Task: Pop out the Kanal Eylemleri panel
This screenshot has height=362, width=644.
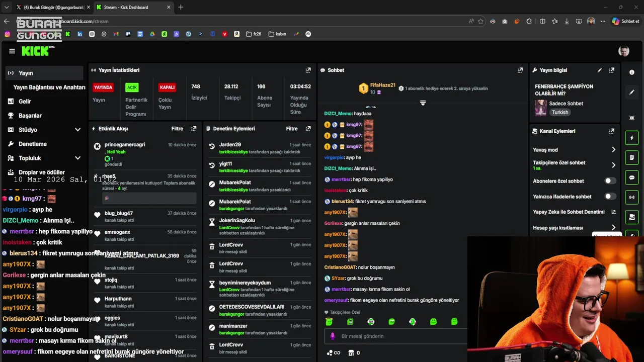Action: tap(612, 131)
